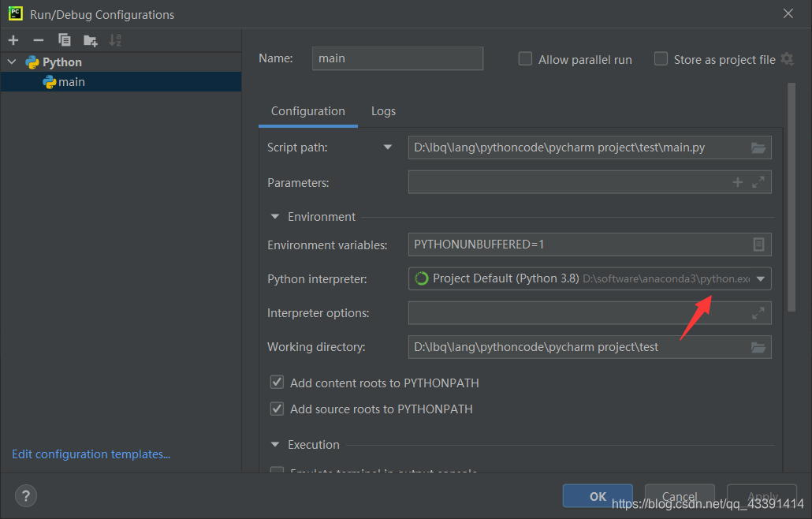
Task: Collapse the Python configuration group
Action: pos(12,62)
